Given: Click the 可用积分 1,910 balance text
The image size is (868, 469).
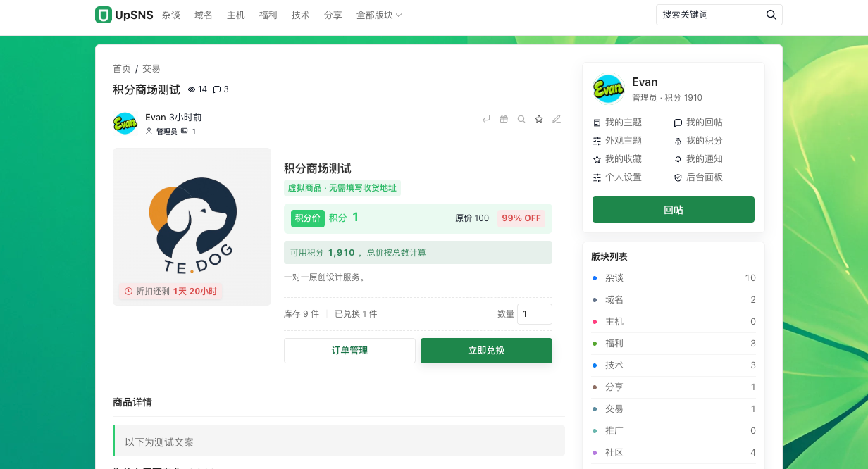Looking at the screenshot, I should tap(323, 252).
